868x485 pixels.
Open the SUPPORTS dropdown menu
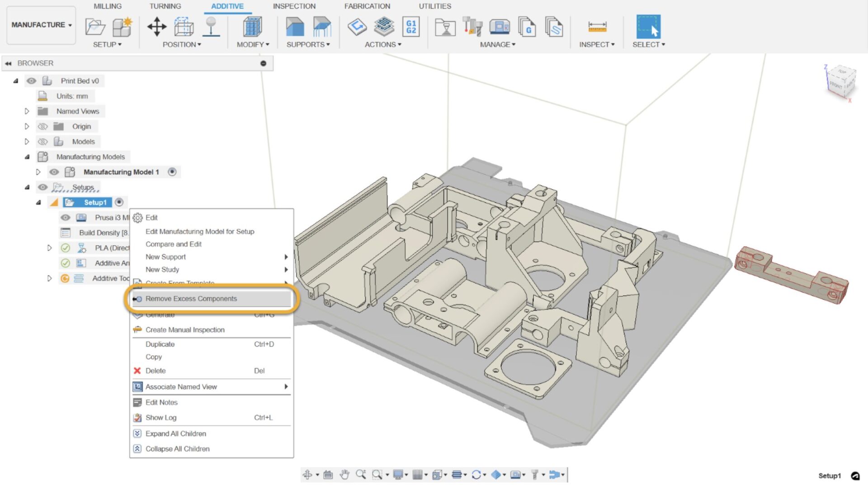(x=308, y=44)
